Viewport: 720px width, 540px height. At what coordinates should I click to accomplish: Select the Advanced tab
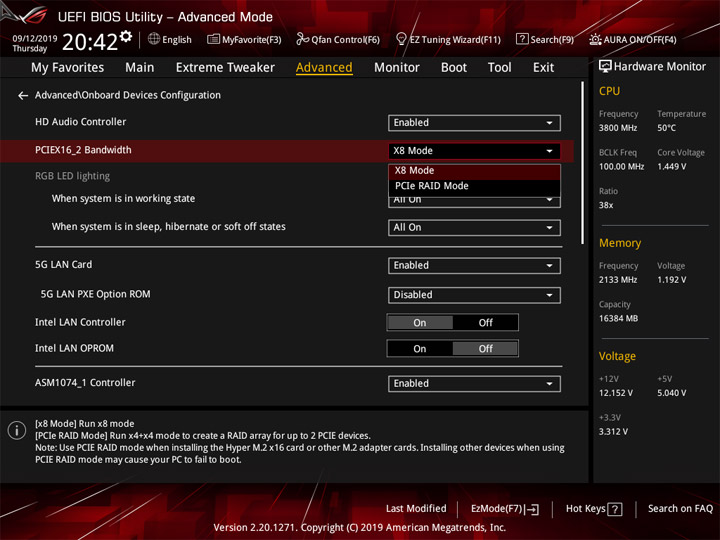click(324, 68)
